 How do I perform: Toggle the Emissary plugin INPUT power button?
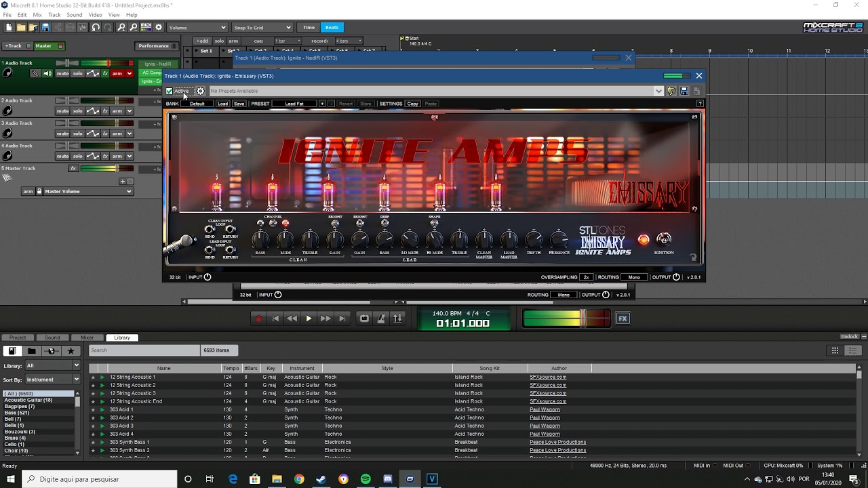[208, 277]
